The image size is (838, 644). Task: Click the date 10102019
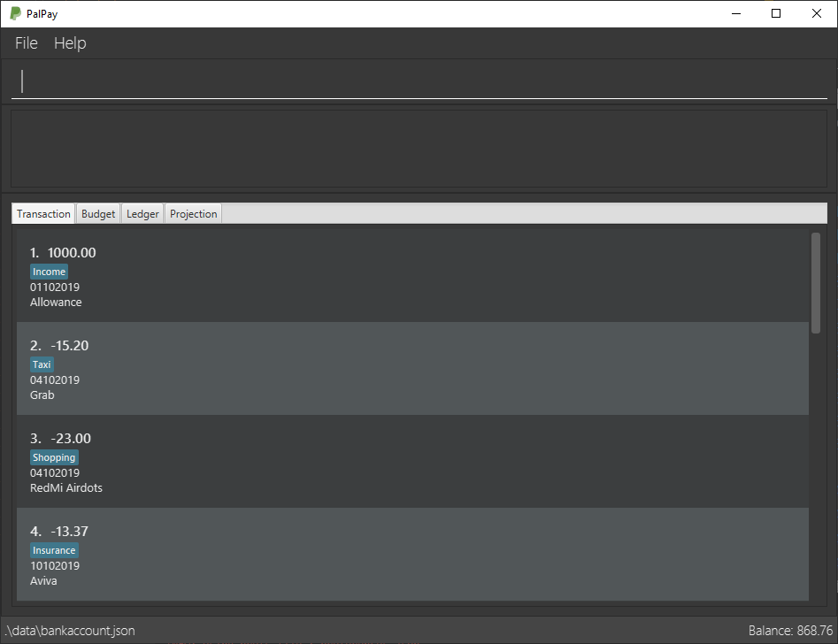[55, 566]
